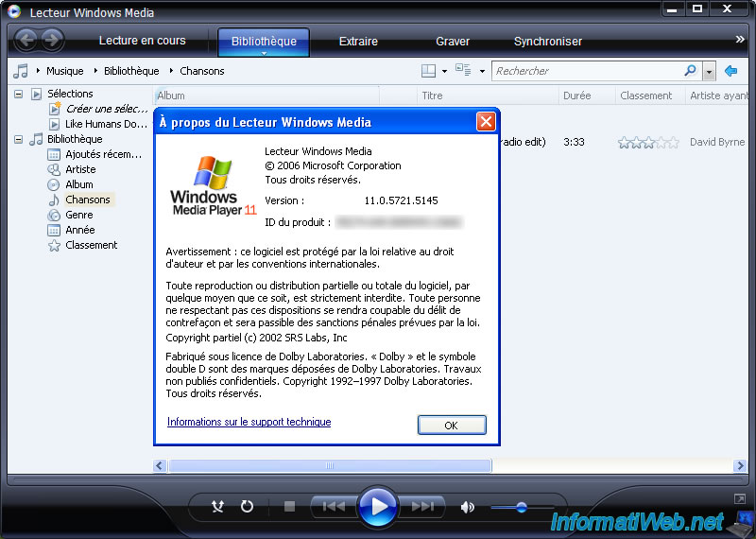Screen dimensions: 756x539
Task: Click the layout options icon
Action: click(428, 71)
